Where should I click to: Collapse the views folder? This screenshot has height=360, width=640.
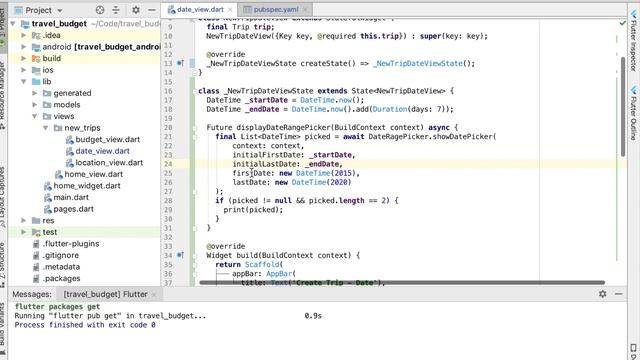click(x=35, y=116)
